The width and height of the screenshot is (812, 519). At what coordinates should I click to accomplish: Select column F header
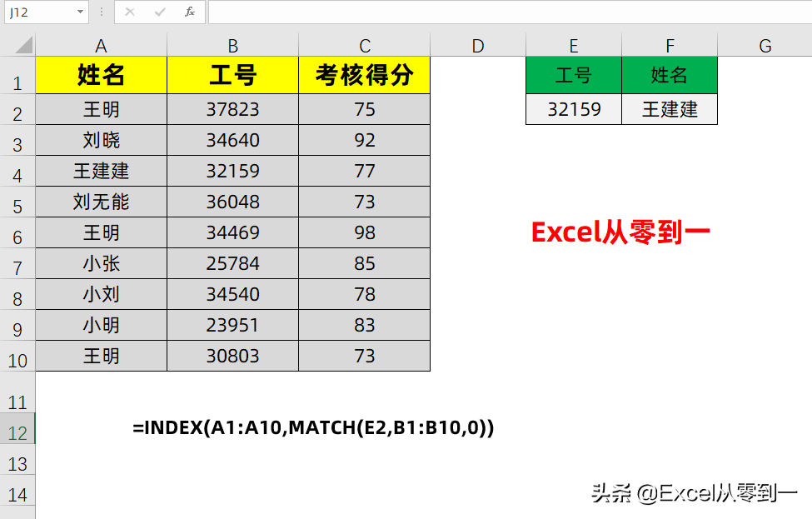670,46
